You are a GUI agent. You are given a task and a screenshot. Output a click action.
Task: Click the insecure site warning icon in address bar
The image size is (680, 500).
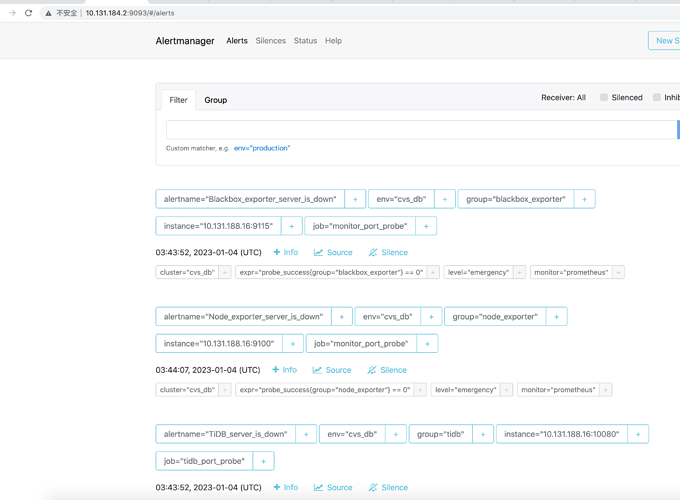(x=48, y=13)
